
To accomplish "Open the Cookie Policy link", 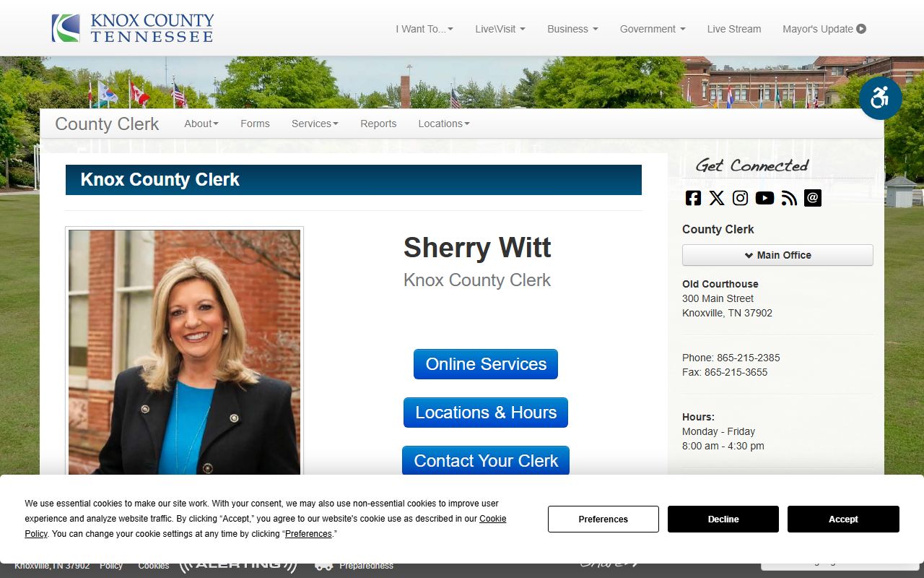I will [493, 519].
